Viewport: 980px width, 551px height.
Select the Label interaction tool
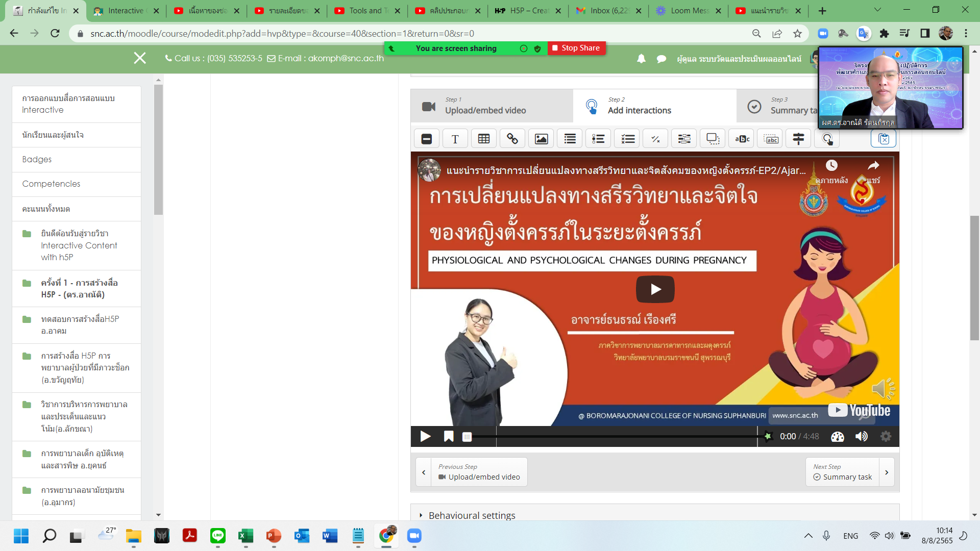tap(426, 138)
